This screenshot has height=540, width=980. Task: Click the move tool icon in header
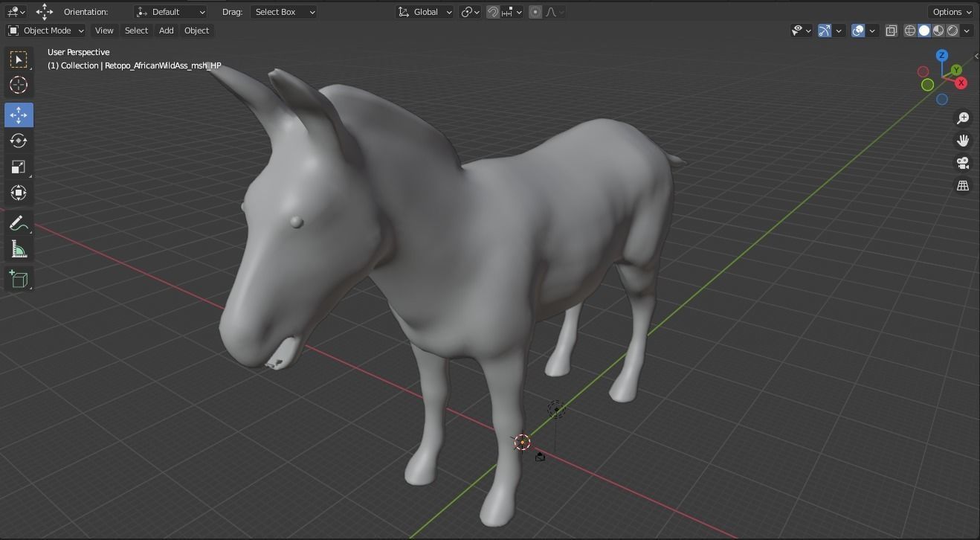tap(45, 11)
